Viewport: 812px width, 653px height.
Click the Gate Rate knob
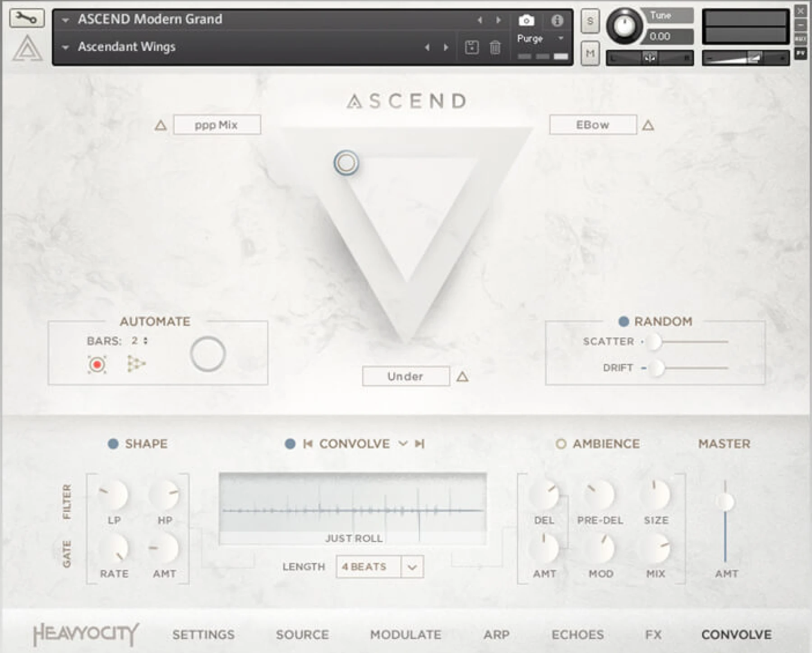coord(114,548)
